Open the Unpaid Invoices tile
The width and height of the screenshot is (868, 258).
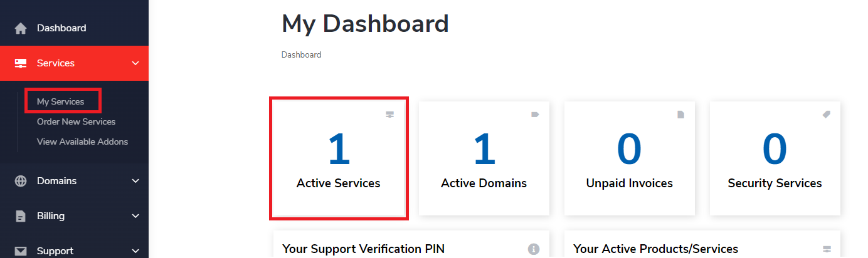coord(630,158)
